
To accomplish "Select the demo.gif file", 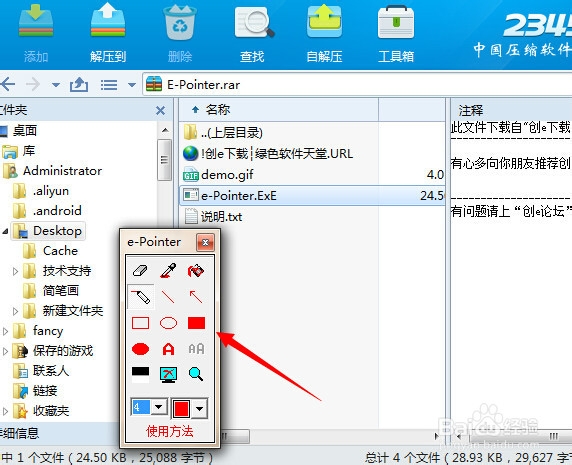I will point(312,175).
